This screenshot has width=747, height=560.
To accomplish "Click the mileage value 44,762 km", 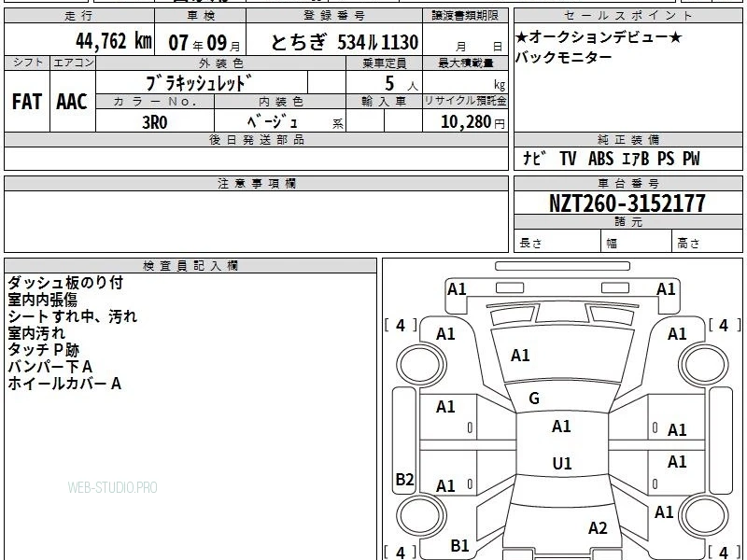I will tap(114, 41).
